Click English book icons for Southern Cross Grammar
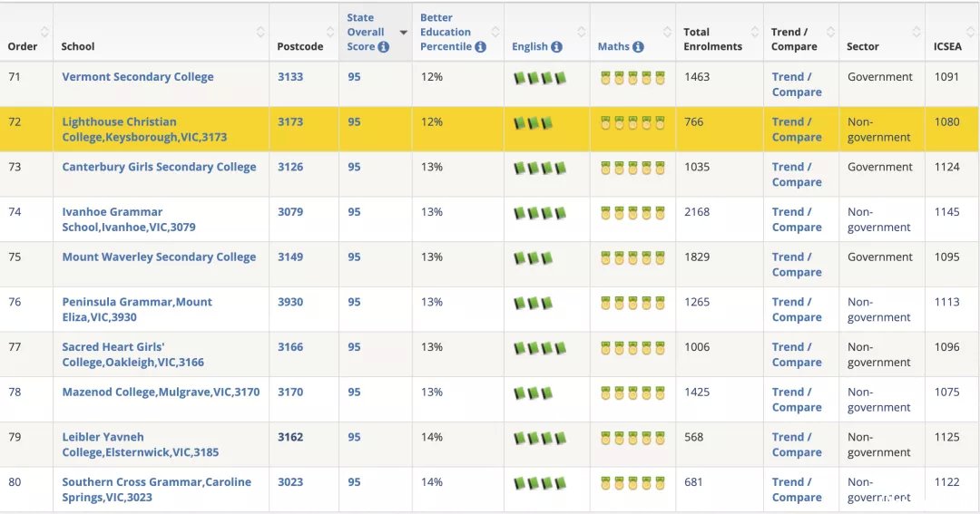The image size is (980, 514). click(x=540, y=483)
